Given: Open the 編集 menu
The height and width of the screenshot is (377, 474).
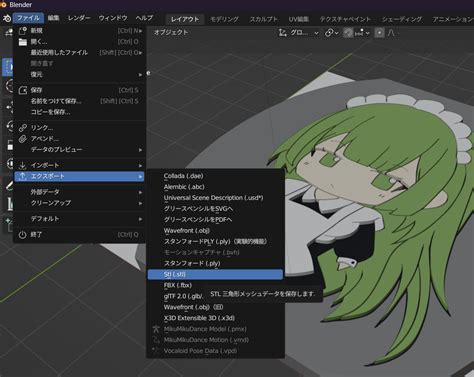Looking at the screenshot, I should [x=53, y=18].
